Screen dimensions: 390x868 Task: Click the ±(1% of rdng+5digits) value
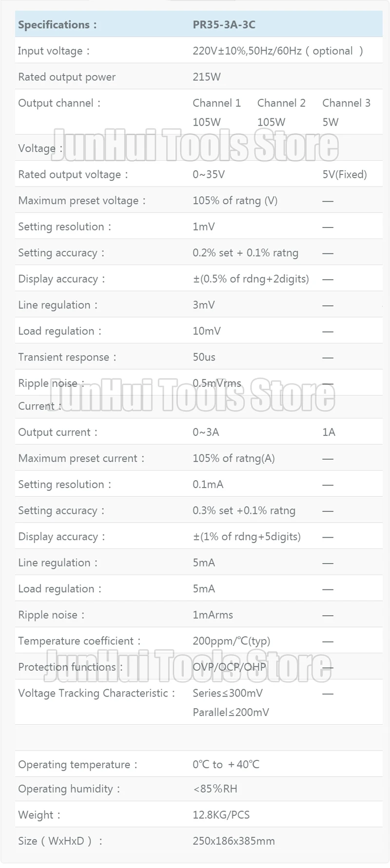pos(247,537)
